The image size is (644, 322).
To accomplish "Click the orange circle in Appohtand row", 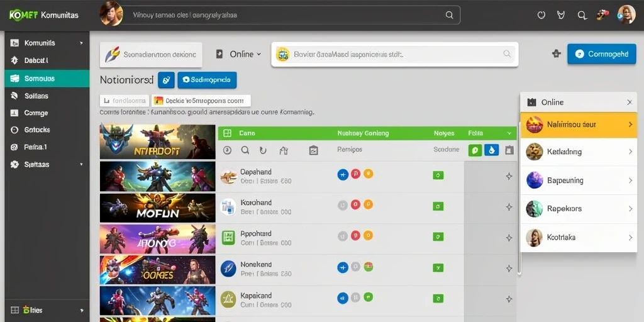I will point(369,235).
